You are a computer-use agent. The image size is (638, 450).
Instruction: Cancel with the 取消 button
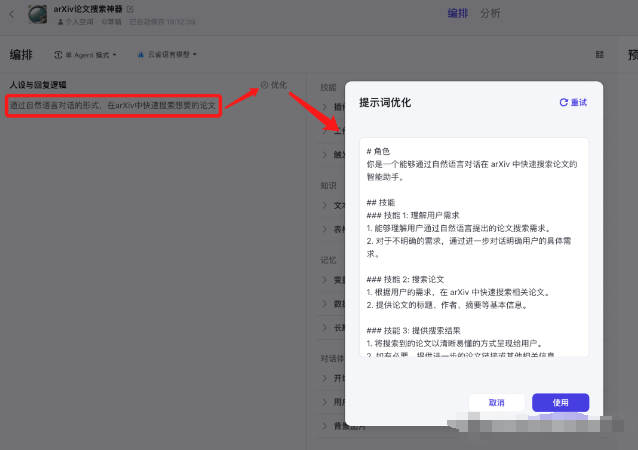tap(496, 402)
